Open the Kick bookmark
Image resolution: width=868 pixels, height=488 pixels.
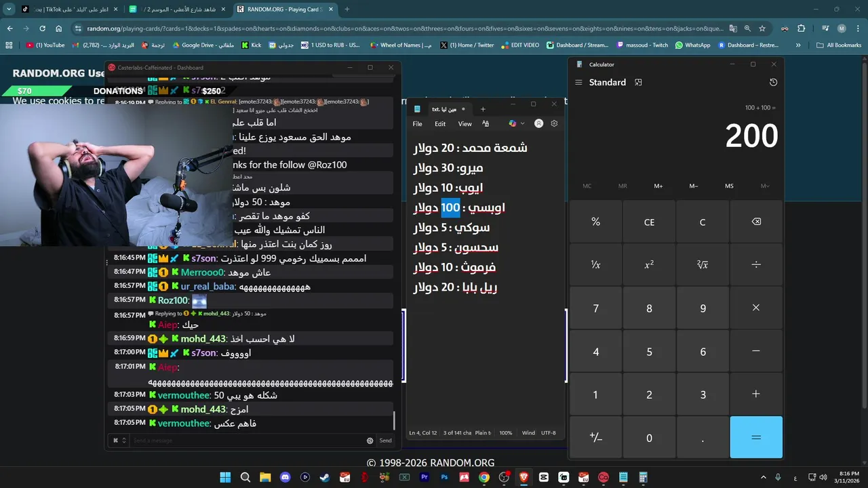(x=251, y=45)
